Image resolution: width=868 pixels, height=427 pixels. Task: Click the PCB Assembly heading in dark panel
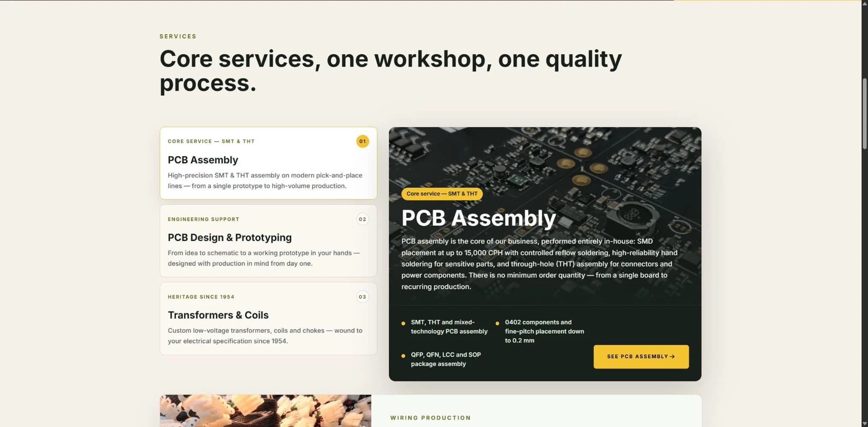click(478, 218)
